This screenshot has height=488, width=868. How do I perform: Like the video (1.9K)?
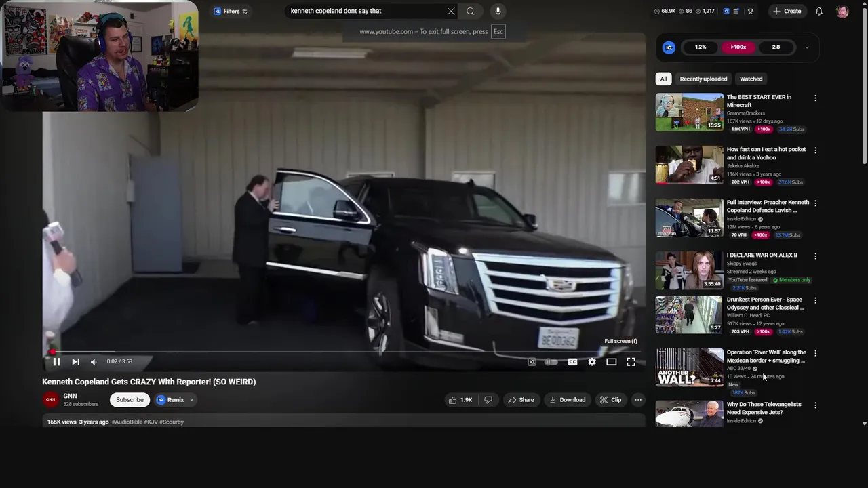pyautogui.click(x=460, y=400)
